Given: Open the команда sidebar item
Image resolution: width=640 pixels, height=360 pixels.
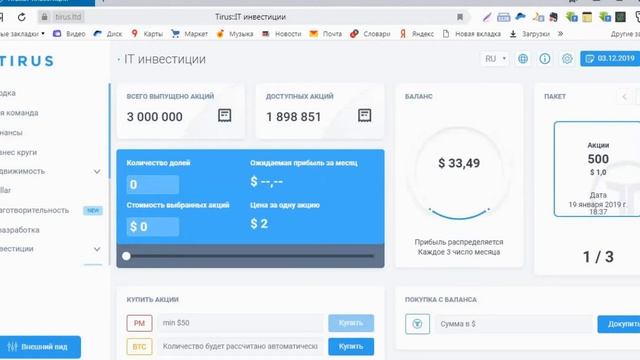Looking at the screenshot, I should point(19,113).
